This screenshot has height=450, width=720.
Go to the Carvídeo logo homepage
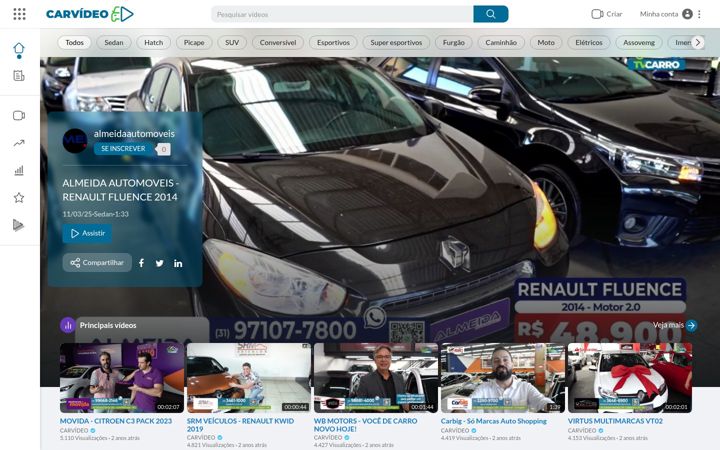click(x=90, y=14)
